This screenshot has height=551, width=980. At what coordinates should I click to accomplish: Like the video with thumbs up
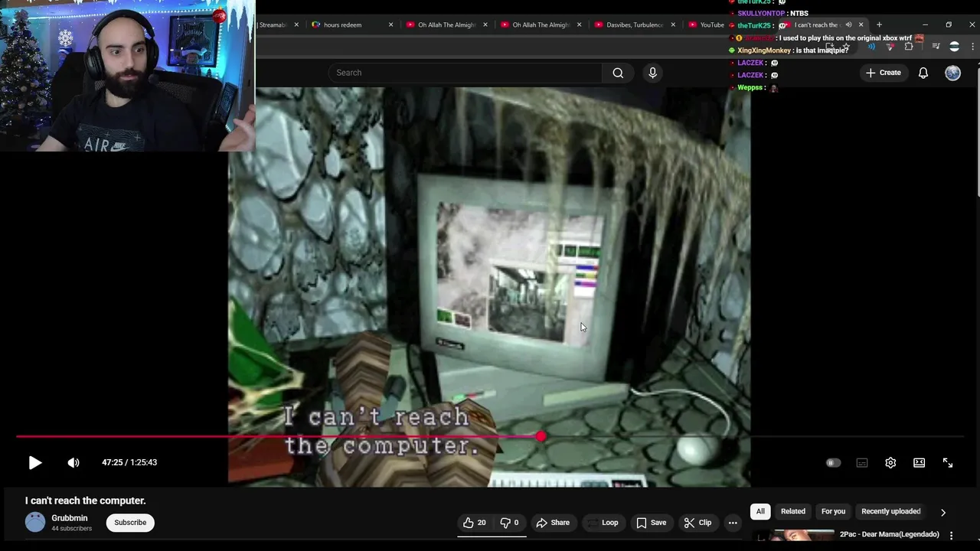475,523
